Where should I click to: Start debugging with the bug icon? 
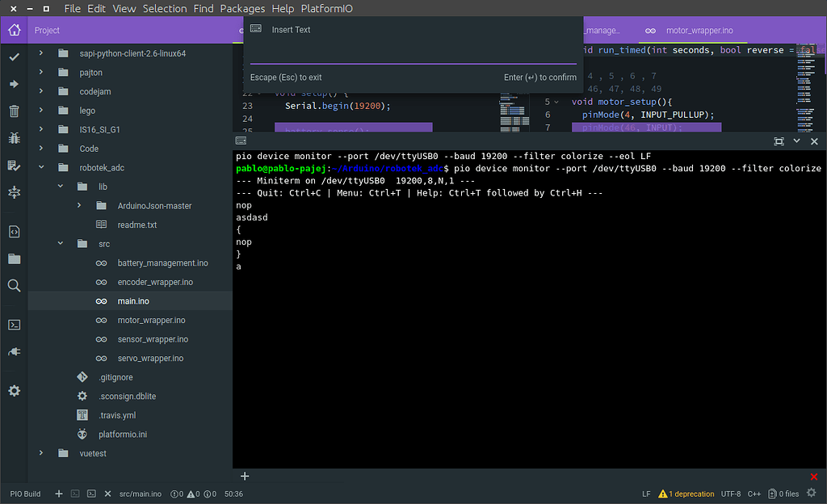click(14, 138)
